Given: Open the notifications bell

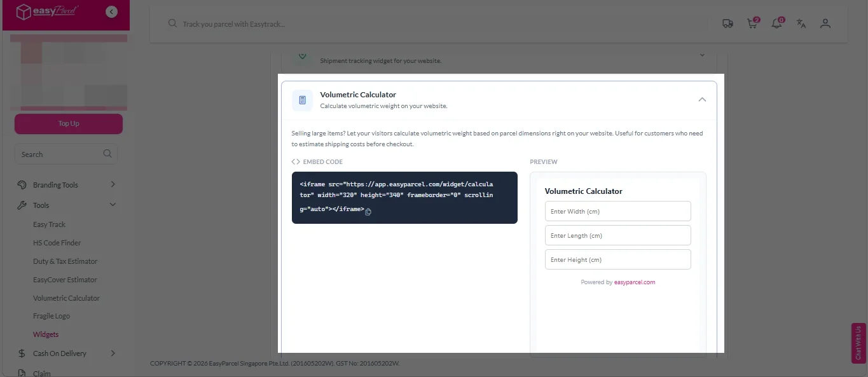Looking at the screenshot, I should 777,24.
